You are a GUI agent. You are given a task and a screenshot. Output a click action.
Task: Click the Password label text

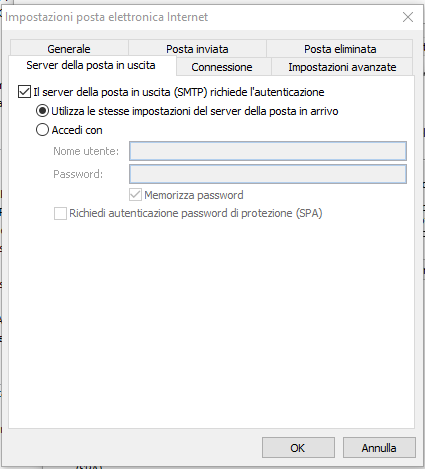(78, 174)
